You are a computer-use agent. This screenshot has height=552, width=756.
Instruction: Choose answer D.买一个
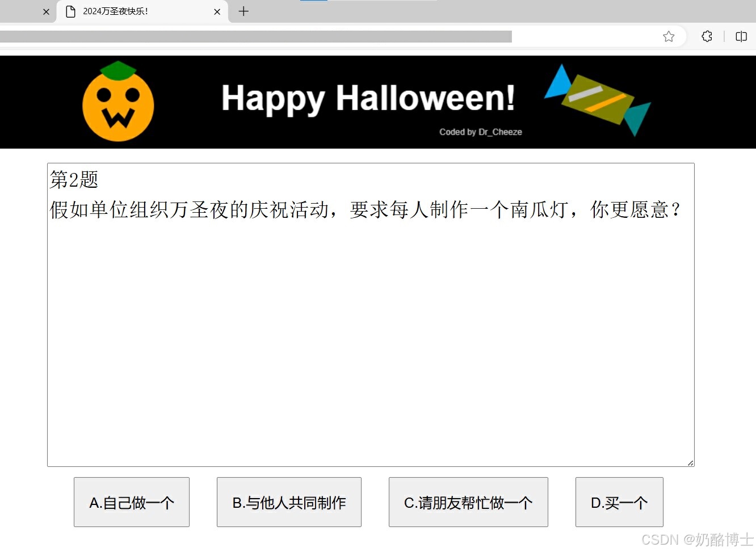(619, 502)
